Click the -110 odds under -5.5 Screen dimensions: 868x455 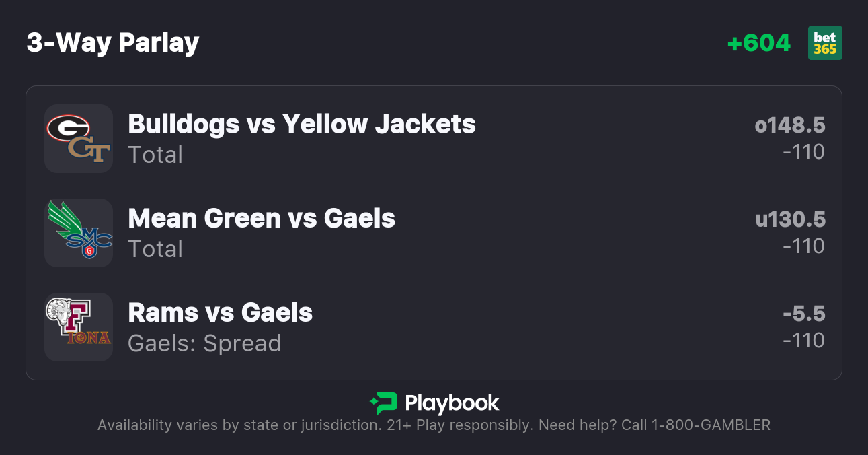[803, 341]
